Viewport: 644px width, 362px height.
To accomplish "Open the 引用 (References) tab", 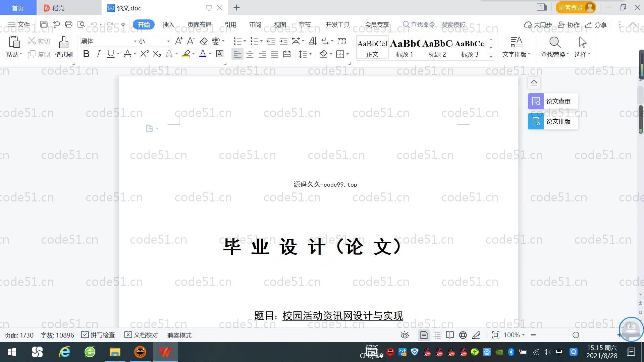I will (x=230, y=24).
